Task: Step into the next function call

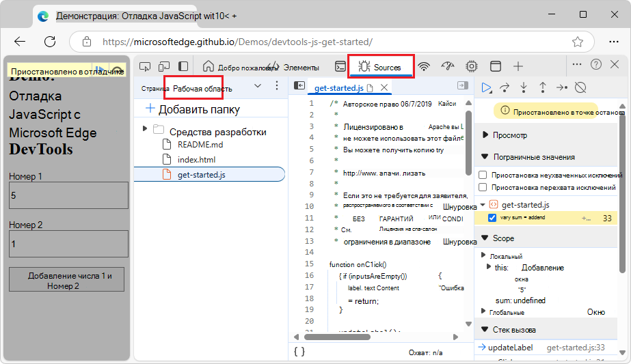Action: tap(524, 87)
